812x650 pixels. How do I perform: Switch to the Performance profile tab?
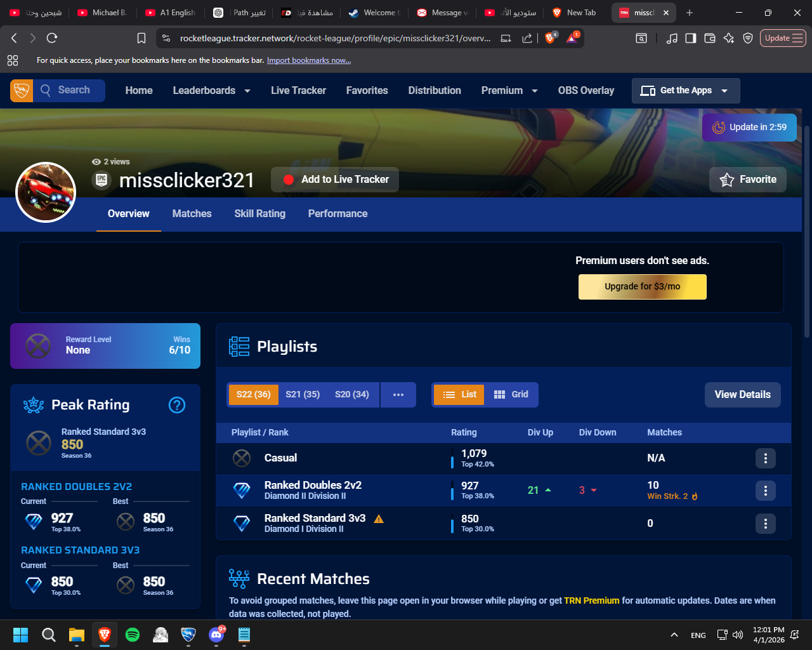click(338, 214)
